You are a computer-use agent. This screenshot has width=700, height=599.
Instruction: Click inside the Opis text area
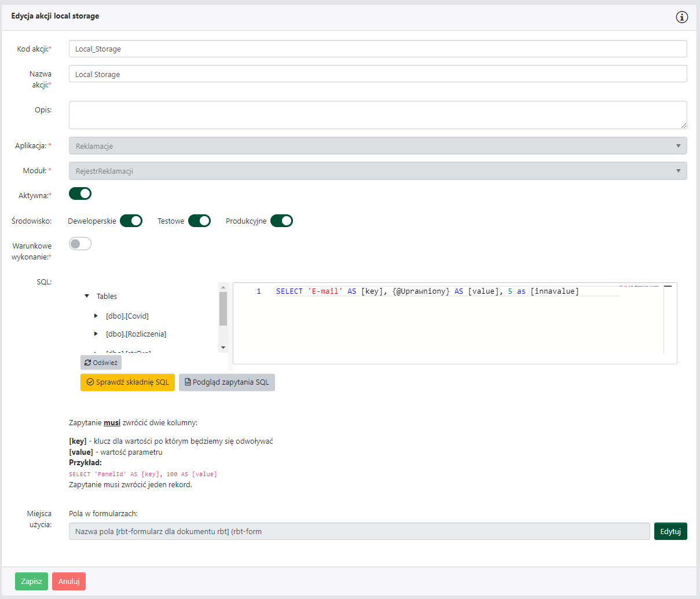click(x=378, y=115)
